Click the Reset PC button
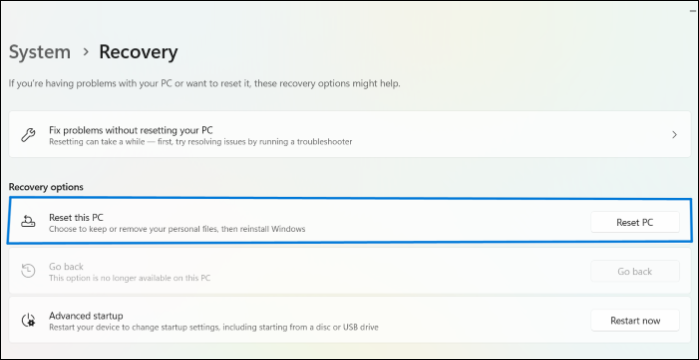The height and width of the screenshot is (360, 699). (635, 222)
